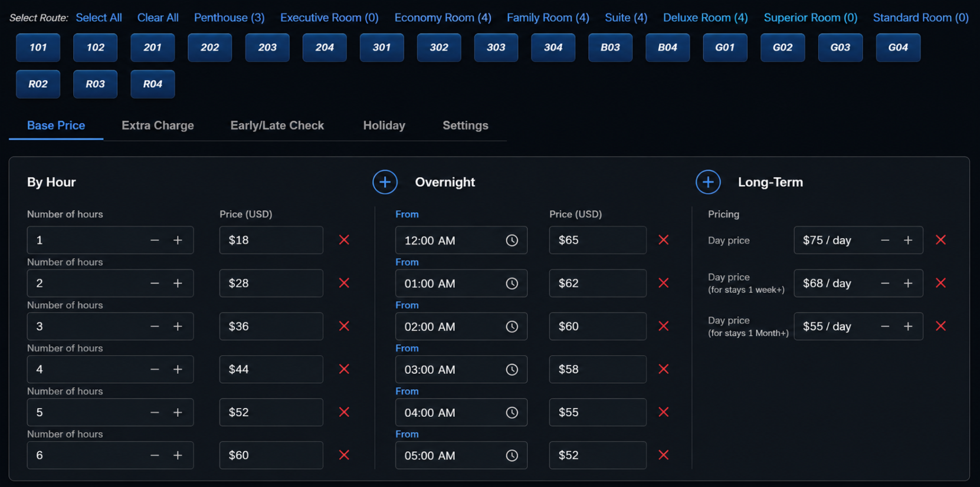The image size is (980, 487).
Task: Go to the Holiday tab
Action: pos(384,126)
